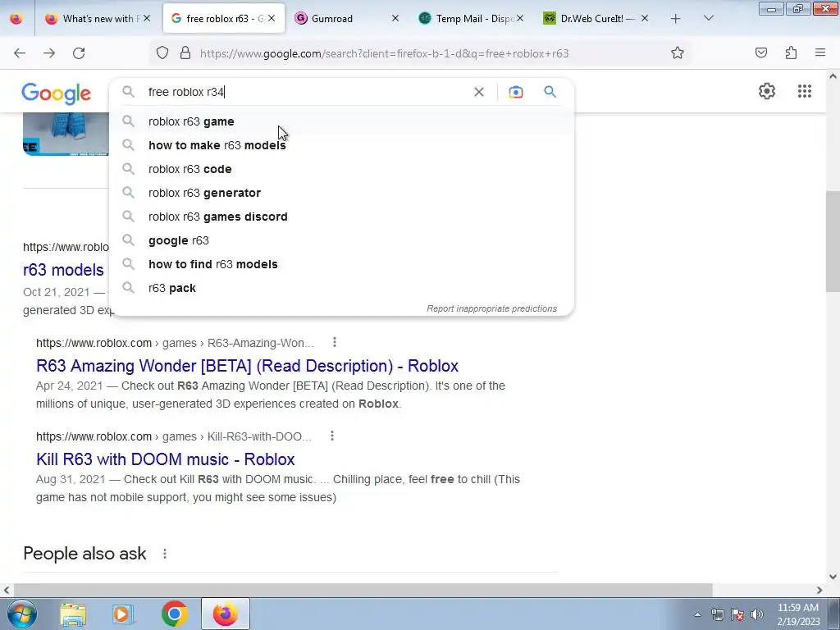The height and width of the screenshot is (630, 840).
Task: Open the Windows Start menu
Action: pos(21,614)
